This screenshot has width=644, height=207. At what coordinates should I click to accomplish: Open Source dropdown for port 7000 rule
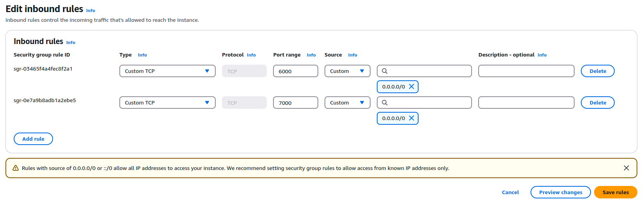point(347,103)
